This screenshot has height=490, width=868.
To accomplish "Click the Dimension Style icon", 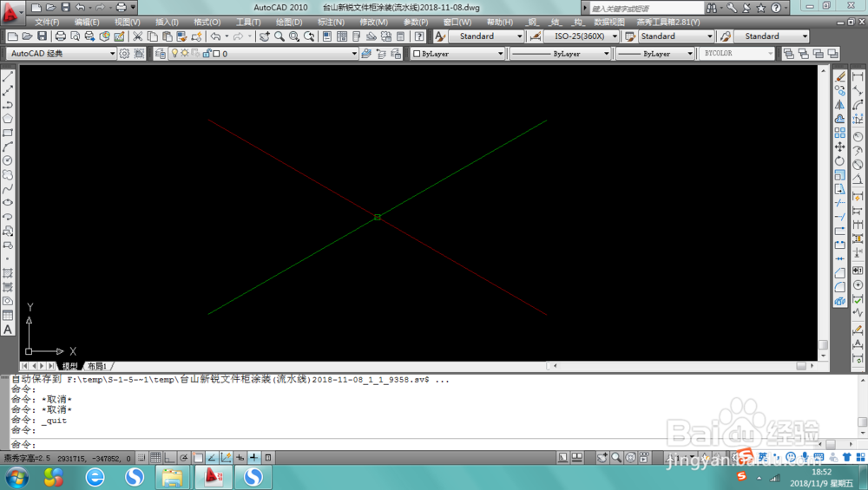I will (536, 36).
